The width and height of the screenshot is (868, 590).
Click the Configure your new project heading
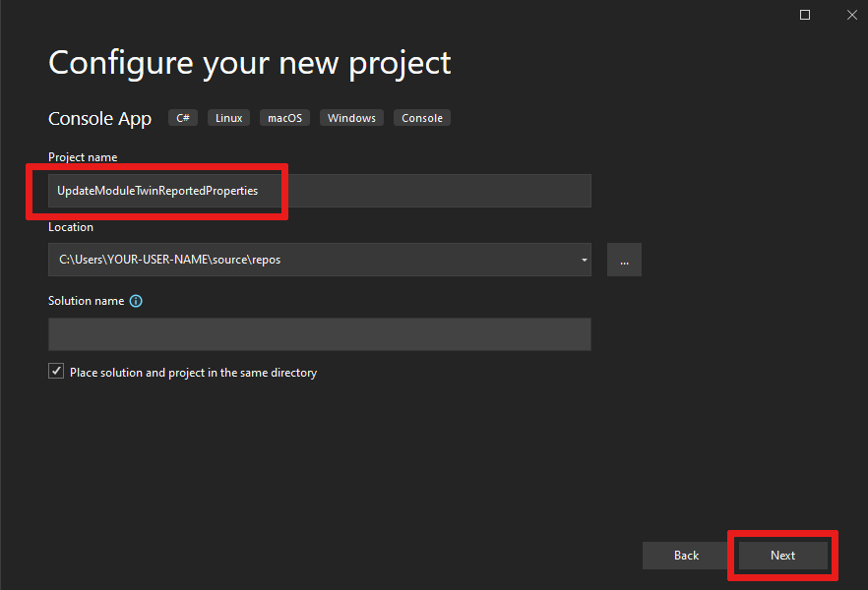click(x=250, y=63)
